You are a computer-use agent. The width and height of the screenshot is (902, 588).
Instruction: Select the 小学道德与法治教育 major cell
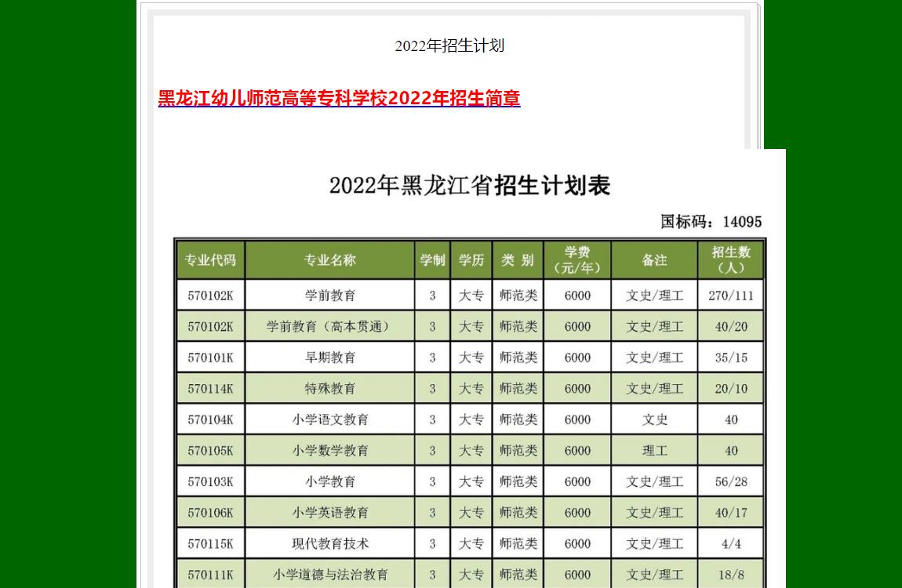pyautogui.click(x=329, y=575)
